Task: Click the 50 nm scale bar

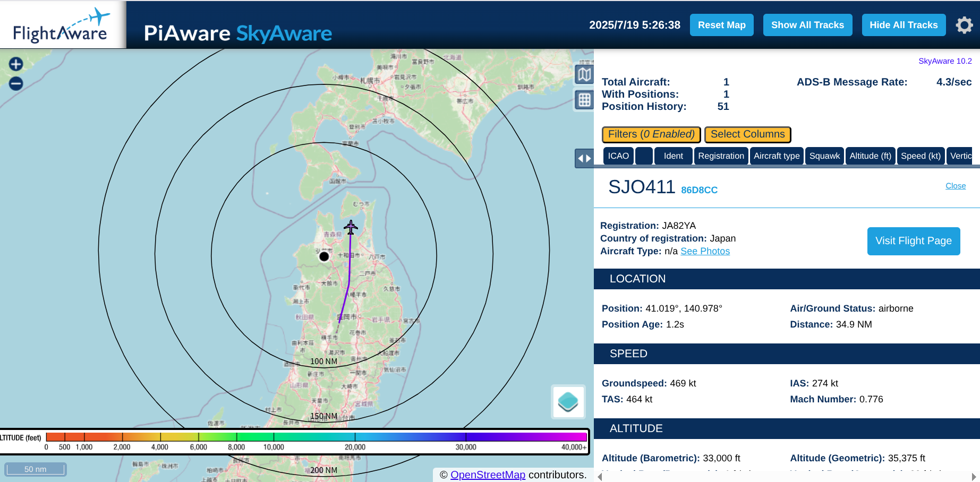Action: tap(35, 469)
